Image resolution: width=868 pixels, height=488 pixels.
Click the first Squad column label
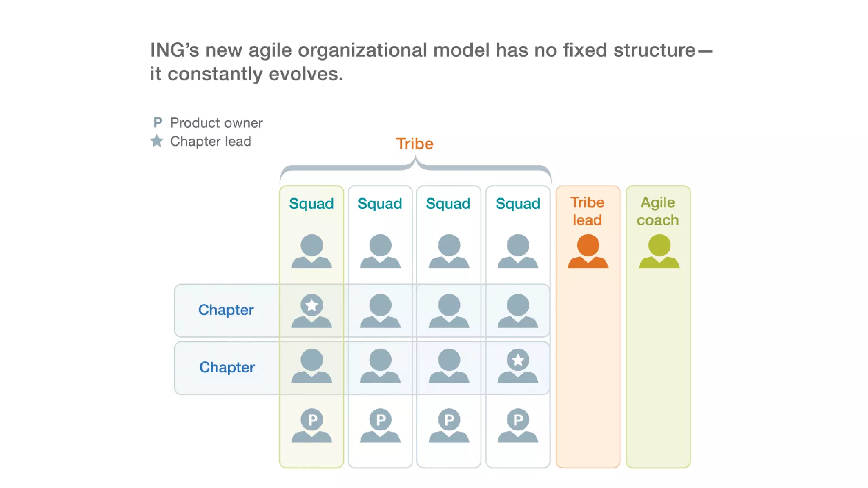coord(312,204)
